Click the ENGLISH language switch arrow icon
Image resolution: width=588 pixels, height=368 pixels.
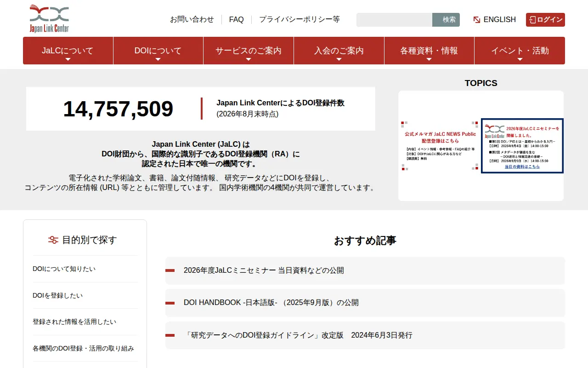coord(477,20)
